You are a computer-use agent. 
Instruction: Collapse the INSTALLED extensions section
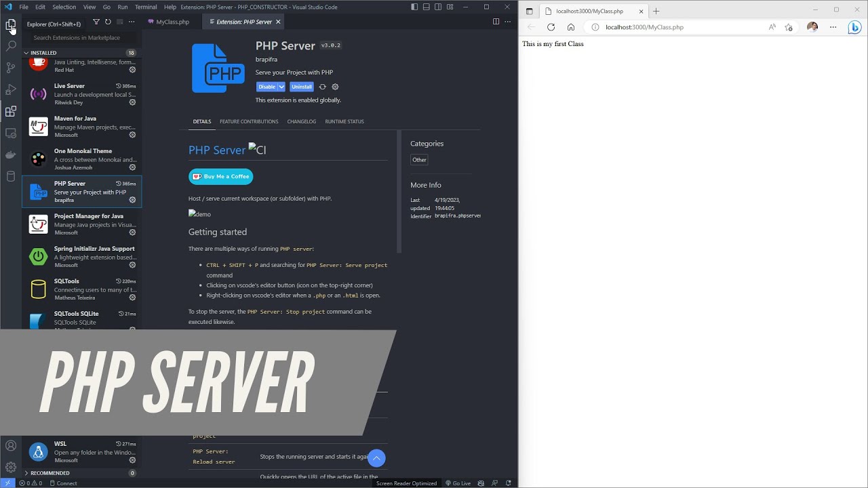(x=81, y=53)
